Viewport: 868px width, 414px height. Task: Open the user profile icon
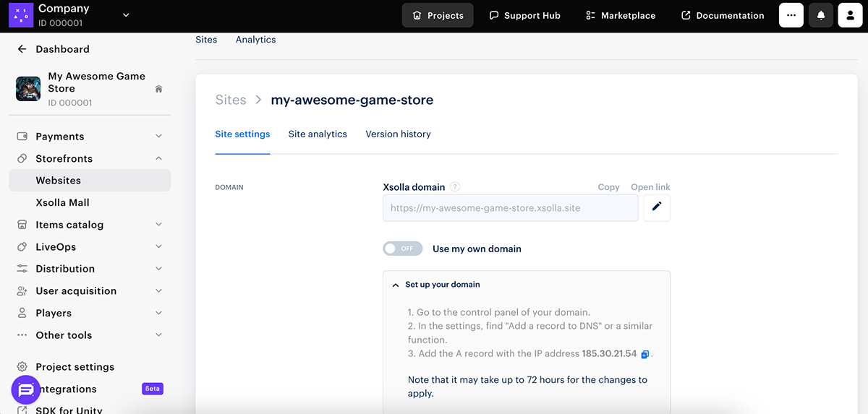tap(850, 15)
